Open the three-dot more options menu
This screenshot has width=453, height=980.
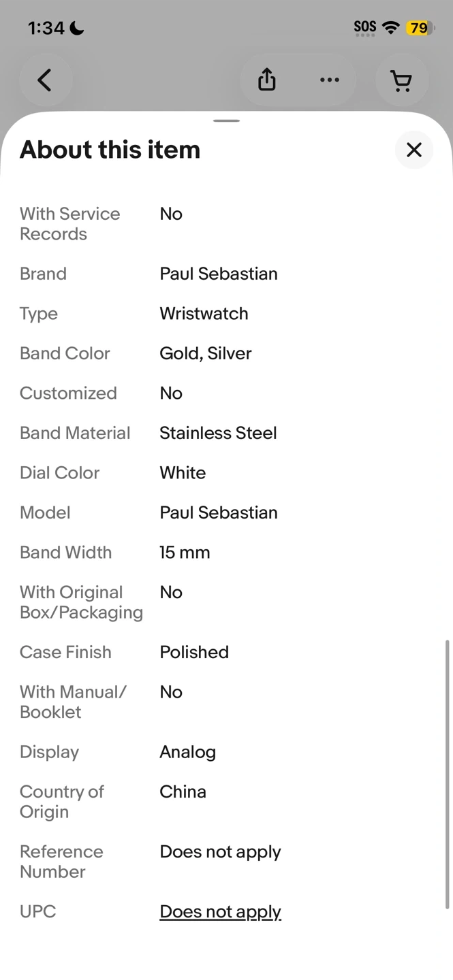click(x=330, y=80)
